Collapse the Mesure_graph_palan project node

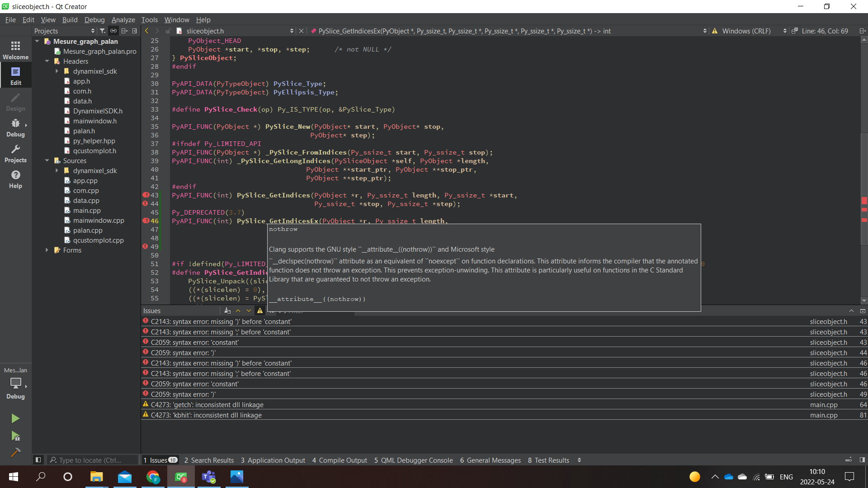coord(37,41)
